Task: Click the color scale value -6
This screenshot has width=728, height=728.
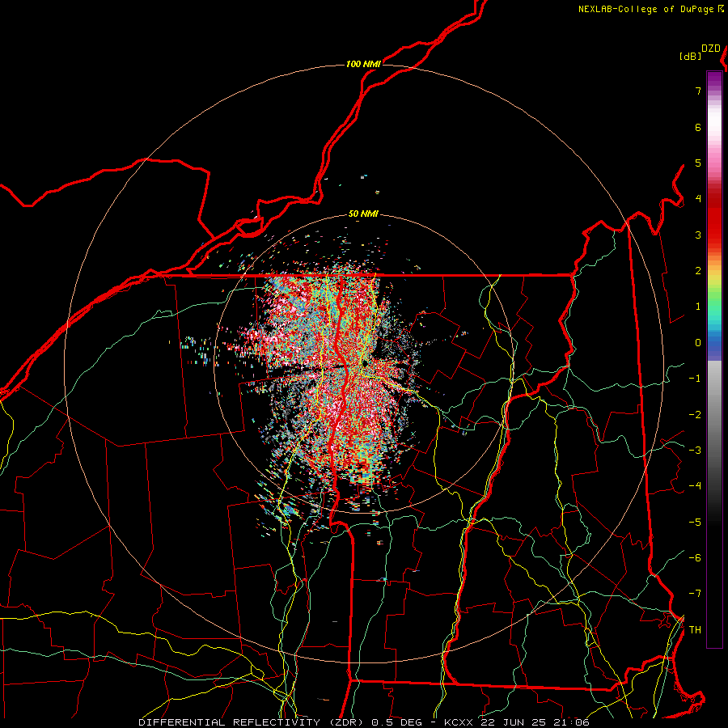Action: 695,558
